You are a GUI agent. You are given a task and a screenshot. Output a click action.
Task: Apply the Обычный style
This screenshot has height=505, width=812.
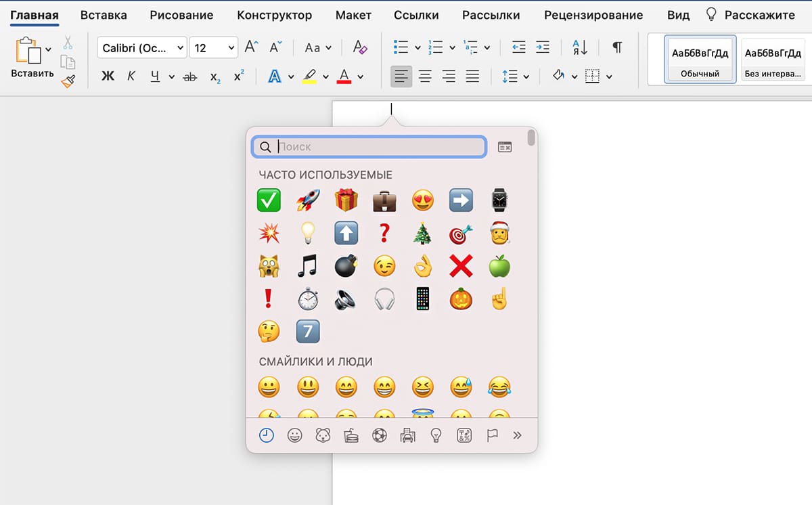[700, 60]
